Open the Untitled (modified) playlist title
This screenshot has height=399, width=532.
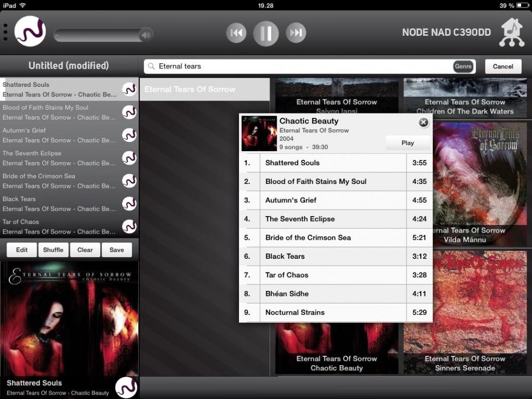click(x=69, y=65)
